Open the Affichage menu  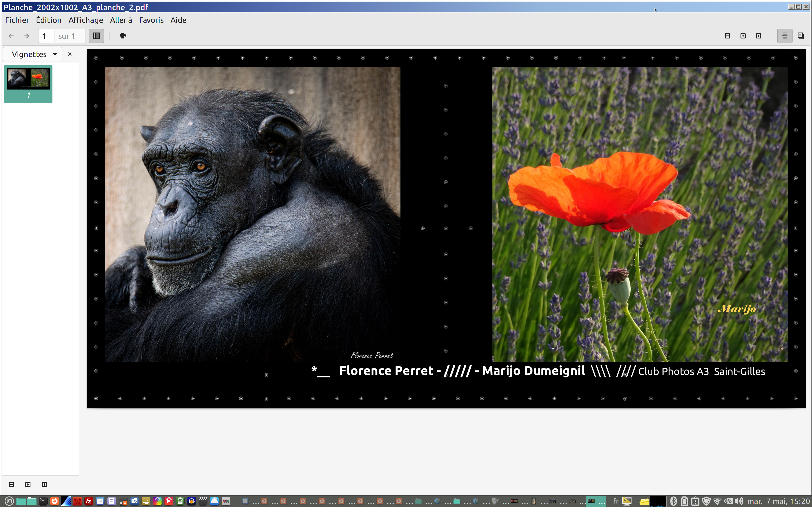(x=86, y=20)
